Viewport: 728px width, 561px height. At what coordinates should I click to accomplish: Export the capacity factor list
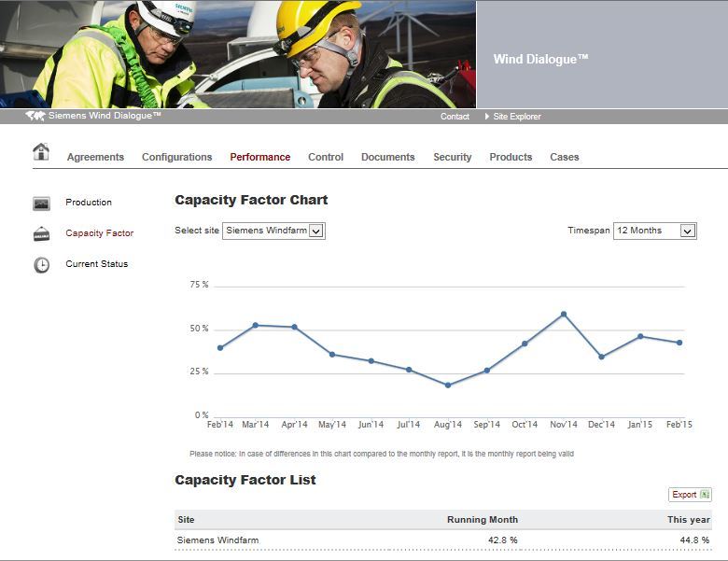coord(690,495)
